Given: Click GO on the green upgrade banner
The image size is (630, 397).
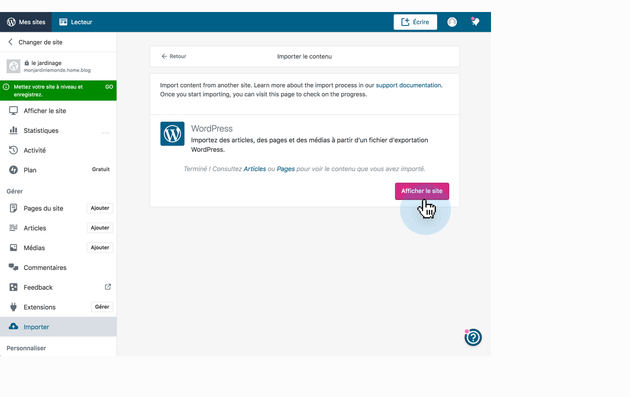Looking at the screenshot, I should click(109, 87).
